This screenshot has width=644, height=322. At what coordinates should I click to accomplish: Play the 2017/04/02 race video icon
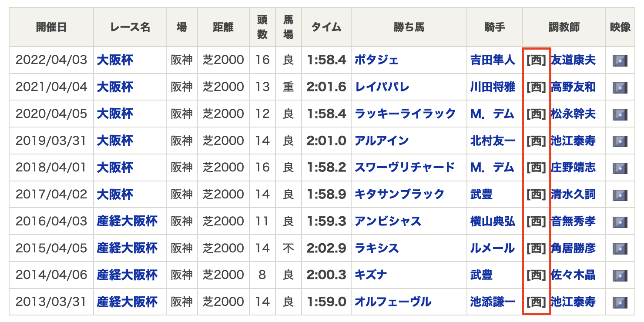pos(620,195)
